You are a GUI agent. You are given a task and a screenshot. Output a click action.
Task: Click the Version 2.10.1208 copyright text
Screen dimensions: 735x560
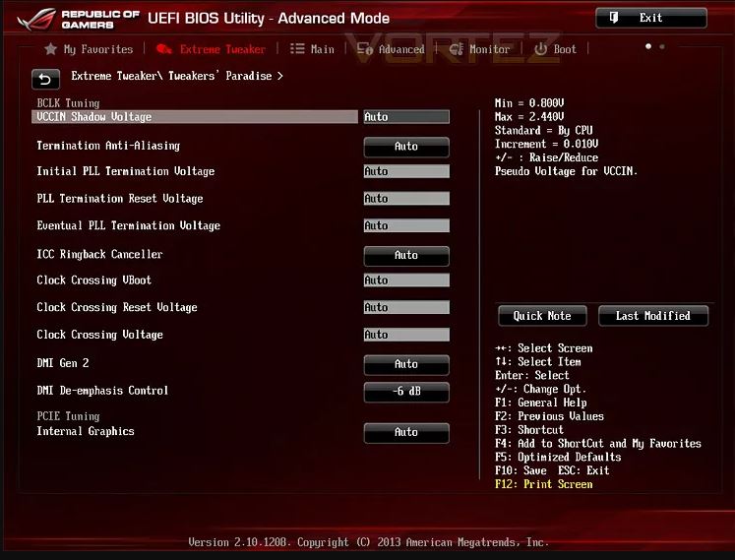coord(368,542)
